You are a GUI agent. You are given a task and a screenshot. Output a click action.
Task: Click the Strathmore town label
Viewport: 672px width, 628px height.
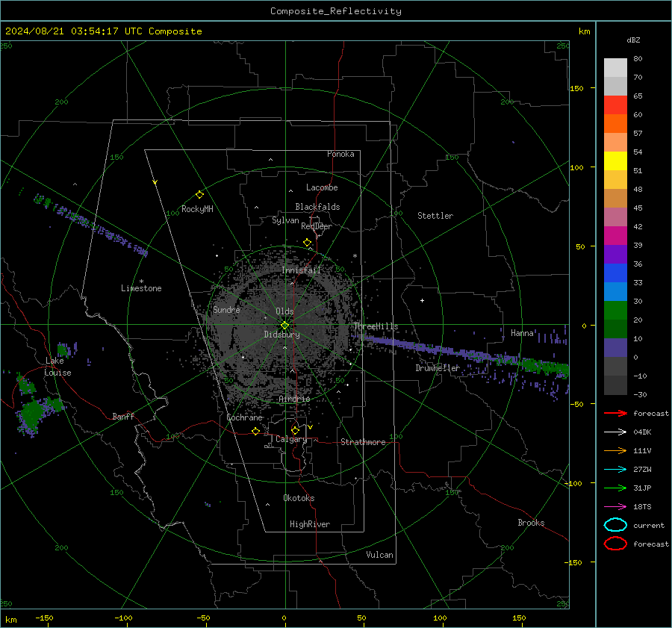click(x=363, y=442)
